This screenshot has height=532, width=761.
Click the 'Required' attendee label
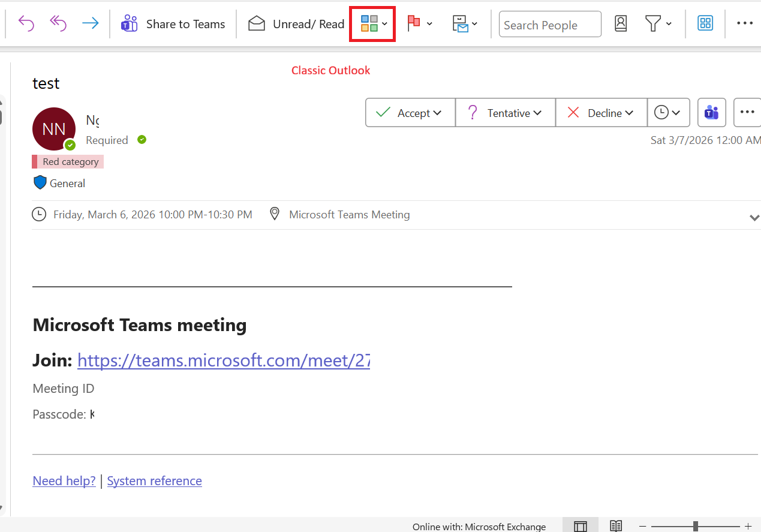point(107,140)
